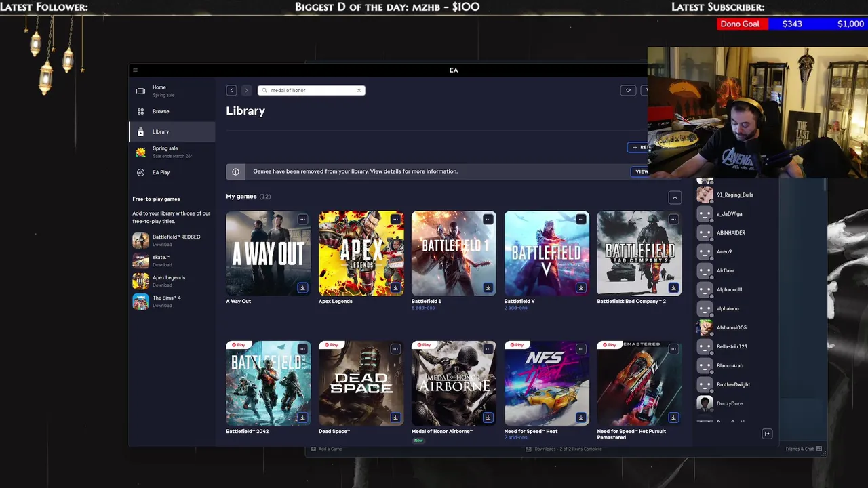Open more options on Need for Speed Heat
Image resolution: width=868 pixels, height=488 pixels.
(x=580, y=349)
